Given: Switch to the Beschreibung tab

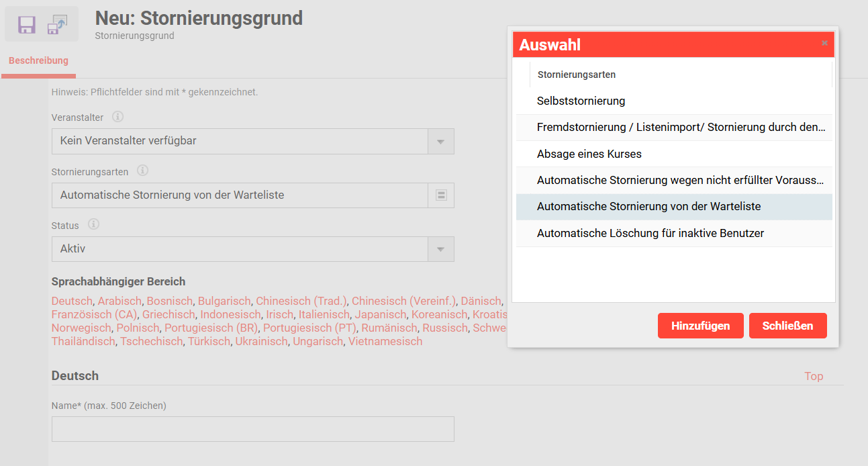Looking at the screenshot, I should [38, 60].
